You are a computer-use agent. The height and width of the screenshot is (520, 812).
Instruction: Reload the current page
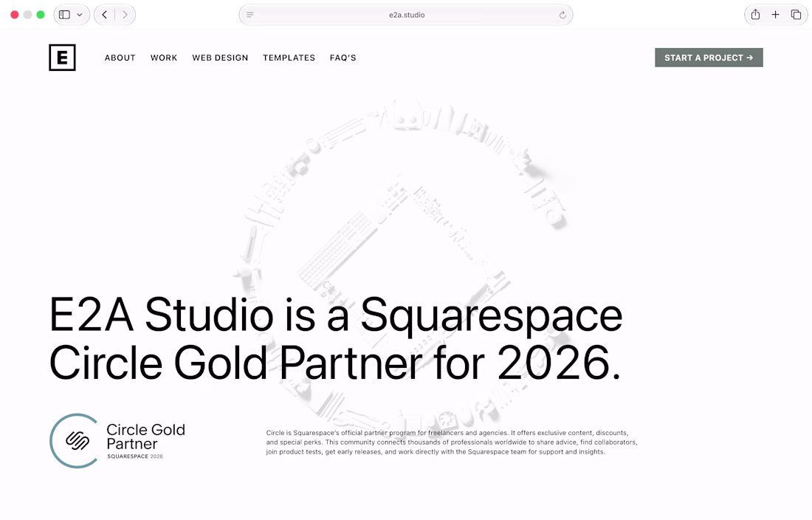point(562,15)
